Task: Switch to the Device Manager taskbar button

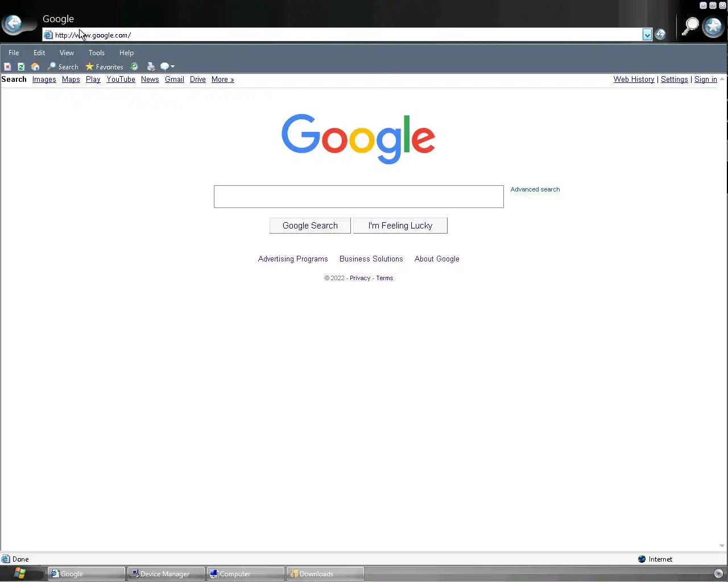Action: (x=166, y=574)
